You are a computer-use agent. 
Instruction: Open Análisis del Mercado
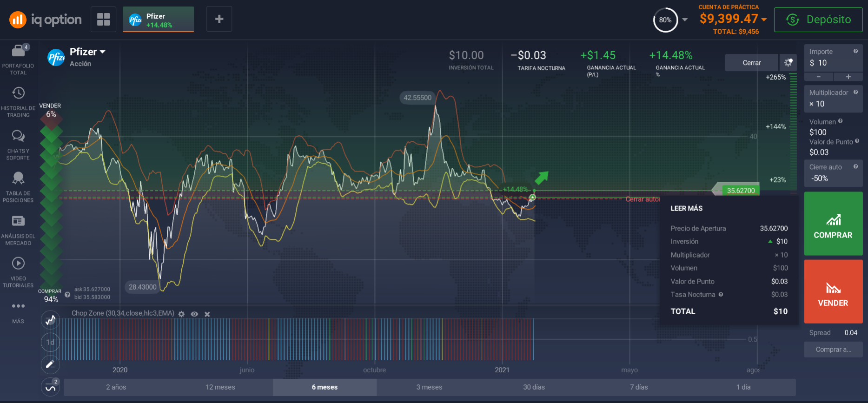(x=18, y=230)
